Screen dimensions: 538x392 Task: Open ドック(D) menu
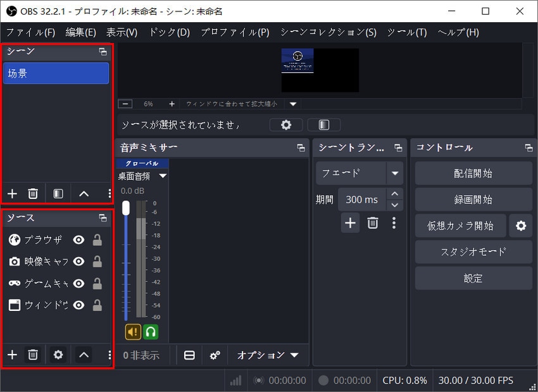click(170, 32)
